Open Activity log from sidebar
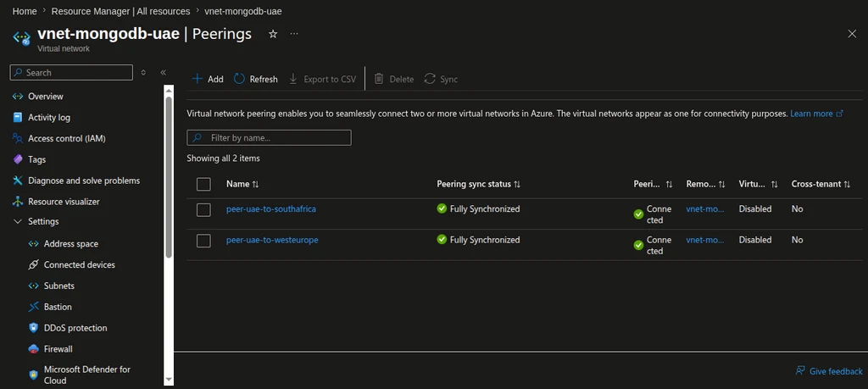Image resolution: width=868 pixels, height=389 pixels. 48,117
